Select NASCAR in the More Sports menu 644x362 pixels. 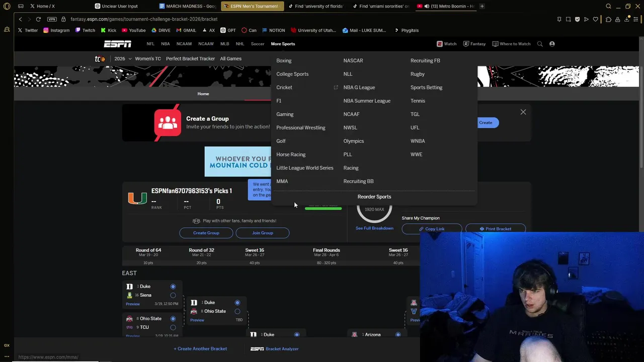[x=353, y=61]
